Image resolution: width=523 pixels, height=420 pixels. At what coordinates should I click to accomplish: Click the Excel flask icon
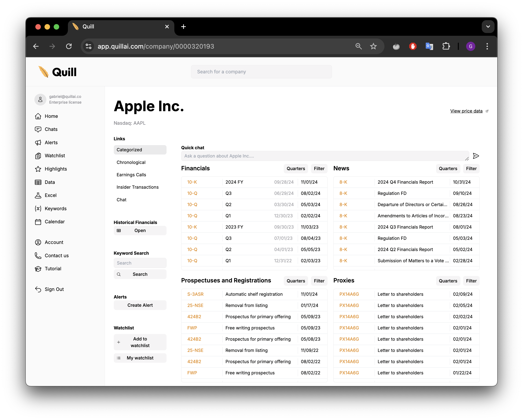[x=38, y=195]
